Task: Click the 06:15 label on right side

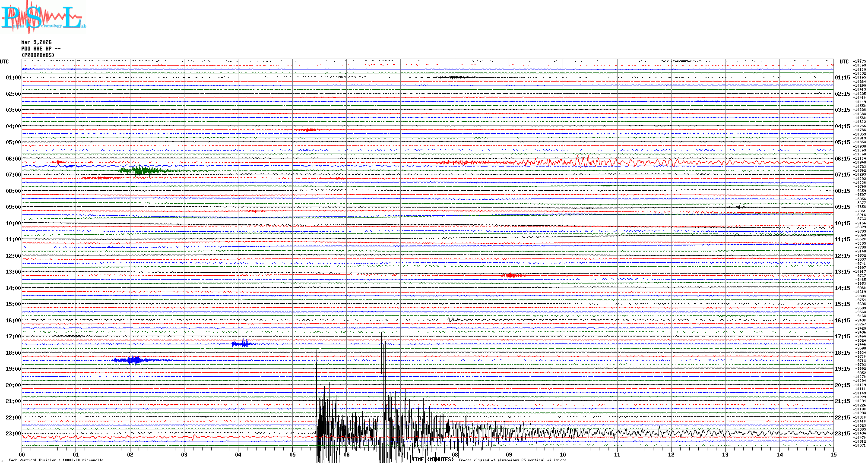Action: coord(842,159)
